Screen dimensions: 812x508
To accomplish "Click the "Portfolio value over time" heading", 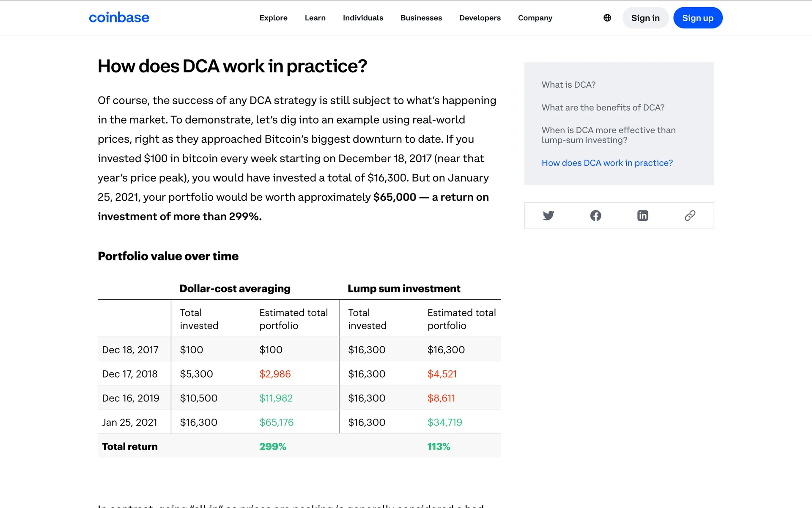I will coord(168,256).
